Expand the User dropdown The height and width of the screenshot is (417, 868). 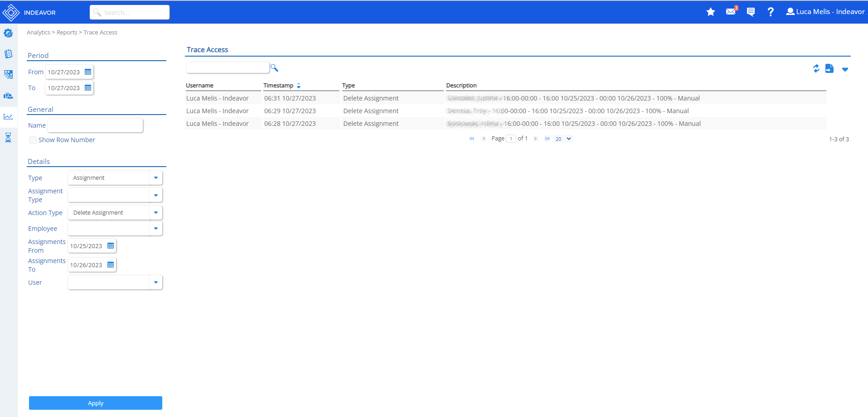coord(156,283)
